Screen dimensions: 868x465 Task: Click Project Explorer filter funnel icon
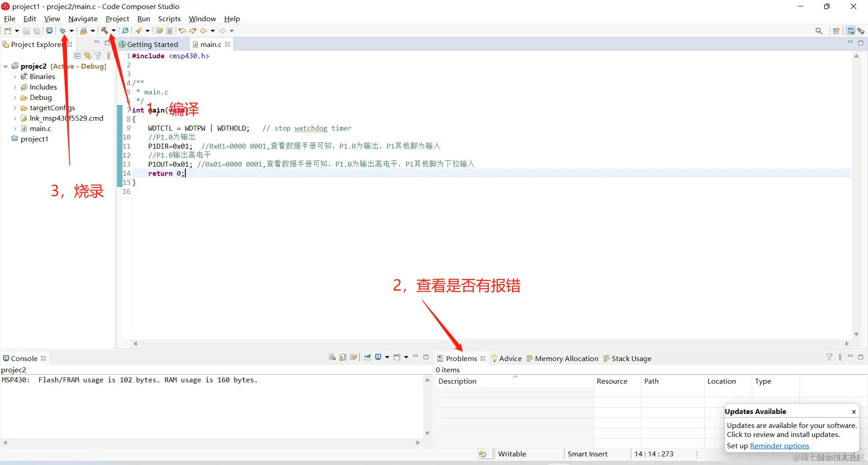click(98, 56)
